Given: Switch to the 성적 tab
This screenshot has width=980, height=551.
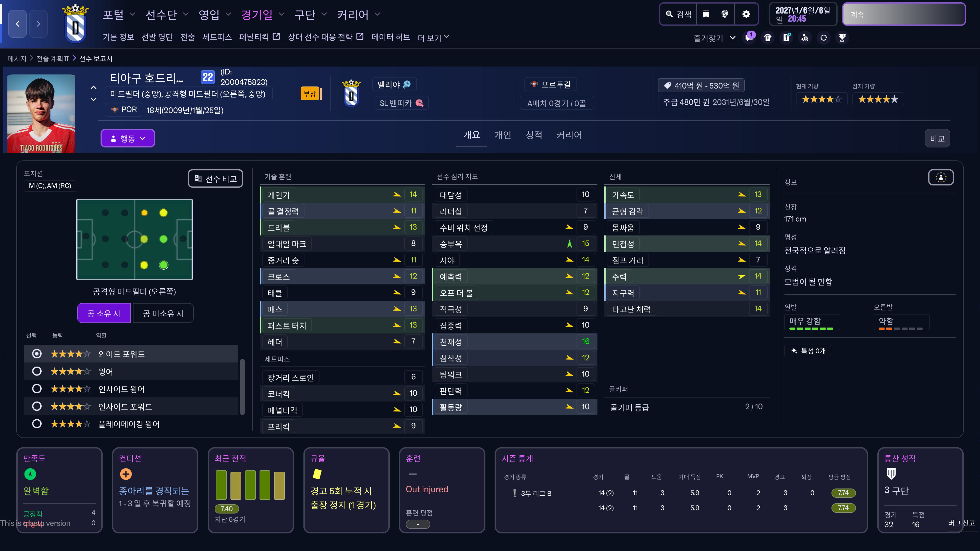Looking at the screenshot, I should click(x=534, y=135).
